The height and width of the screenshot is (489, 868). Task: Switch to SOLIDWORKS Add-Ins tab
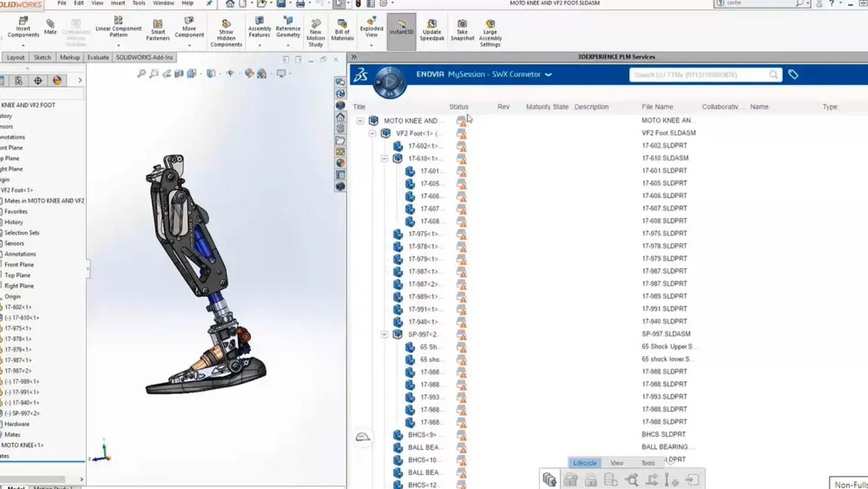click(x=144, y=57)
